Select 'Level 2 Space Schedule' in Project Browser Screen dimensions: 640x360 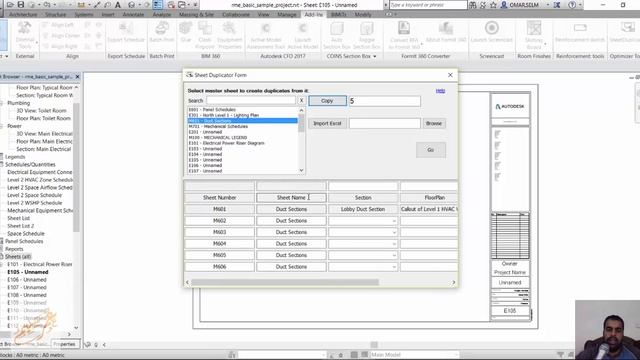point(35,195)
